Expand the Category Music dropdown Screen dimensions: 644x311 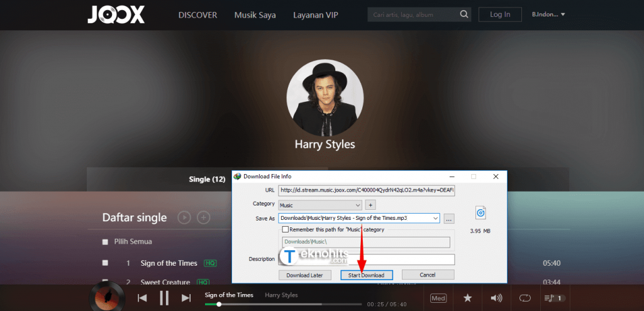tap(357, 205)
